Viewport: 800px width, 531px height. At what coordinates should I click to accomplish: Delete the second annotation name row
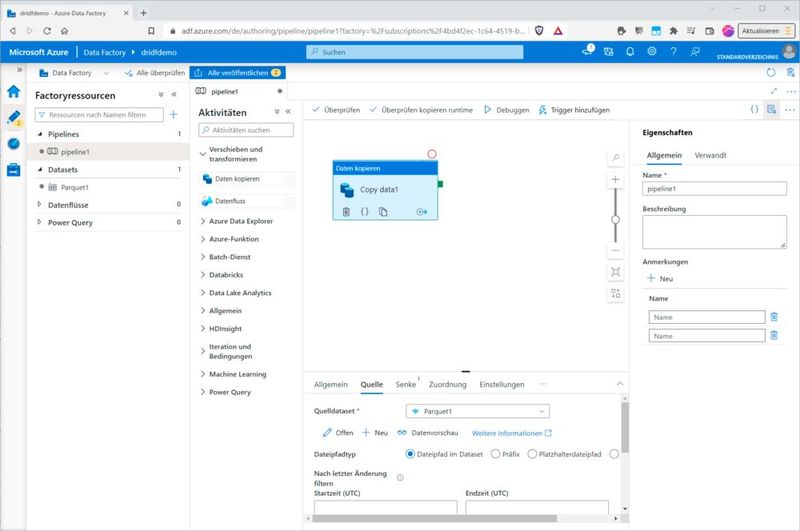click(774, 335)
